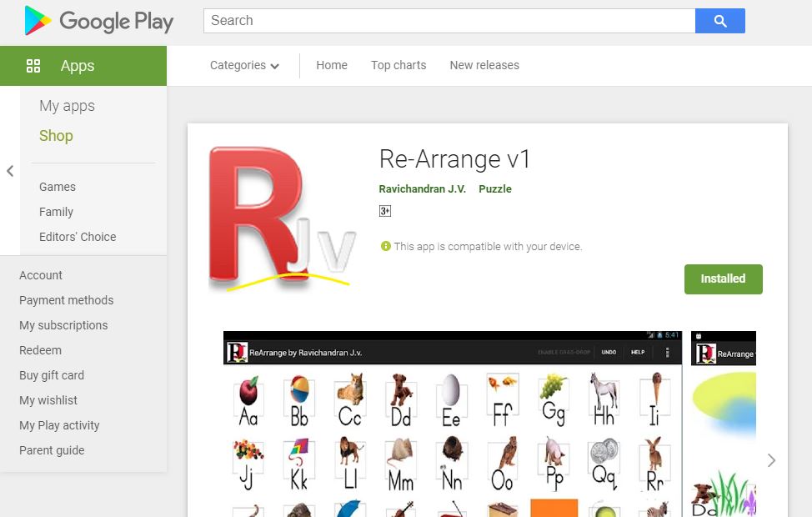812x517 pixels.
Task: Click the 3+ content rating badge
Action: coord(385,211)
